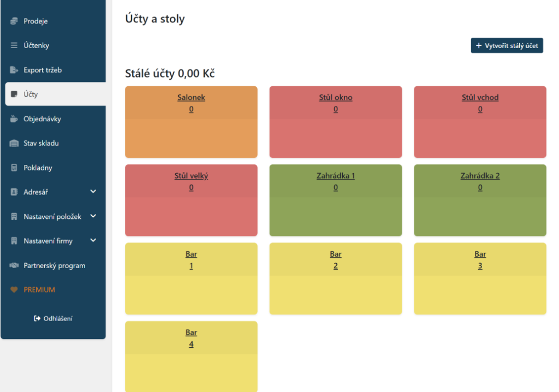Screen dimensions: 559x392
Task: Click the handshake icon for Partnerský program
Action: 14,266
